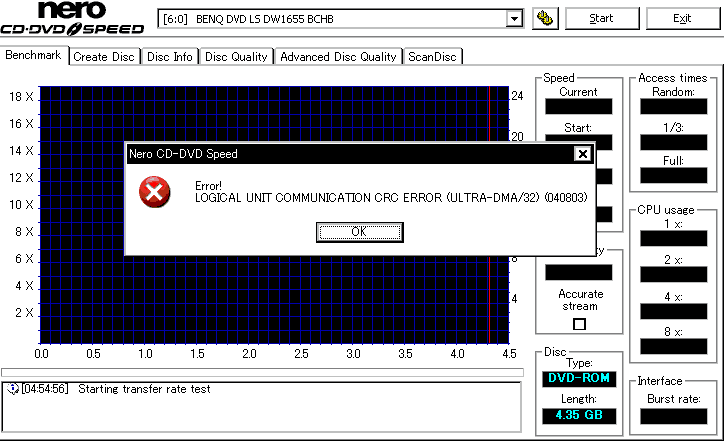
Task: Click the red error icon in dialog
Action: [155, 192]
